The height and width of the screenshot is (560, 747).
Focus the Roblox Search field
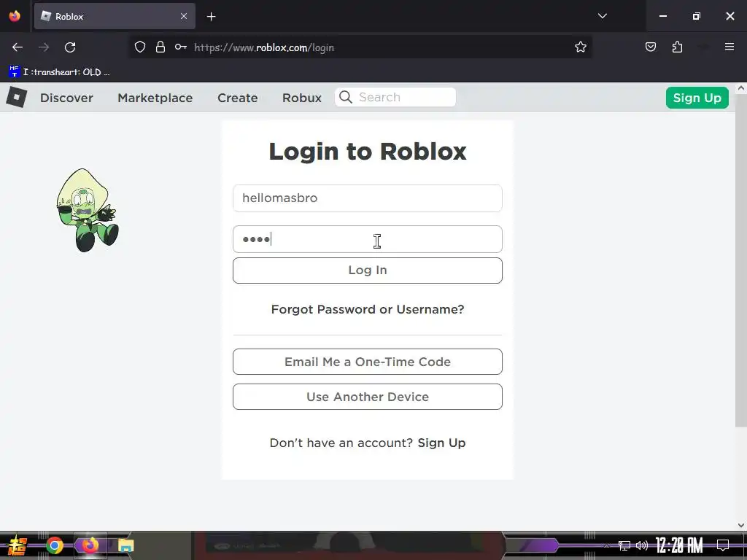click(x=395, y=97)
